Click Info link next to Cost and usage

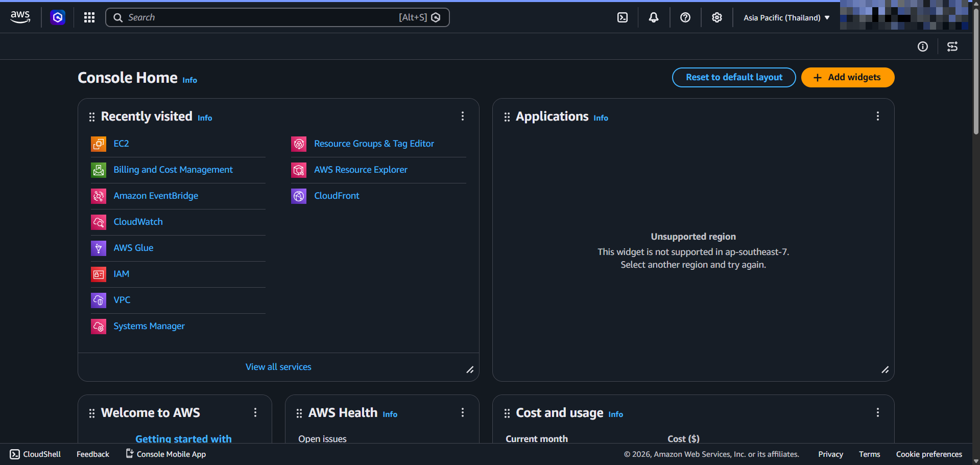[615, 414]
